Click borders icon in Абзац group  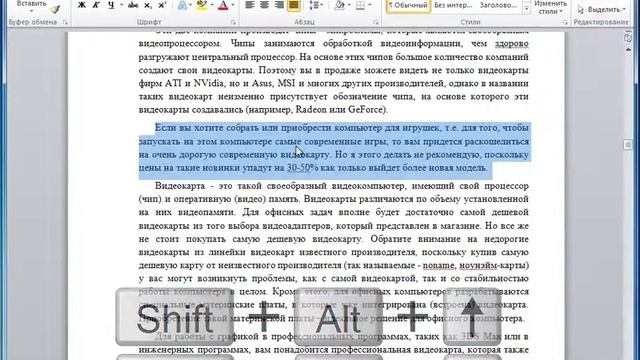(360, 5)
